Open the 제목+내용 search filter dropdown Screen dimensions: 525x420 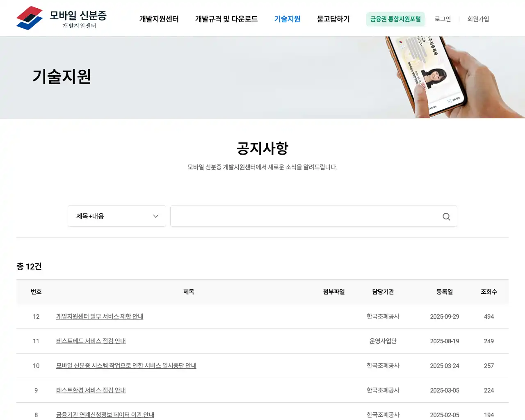pyautogui.click(x=116, y=216)
